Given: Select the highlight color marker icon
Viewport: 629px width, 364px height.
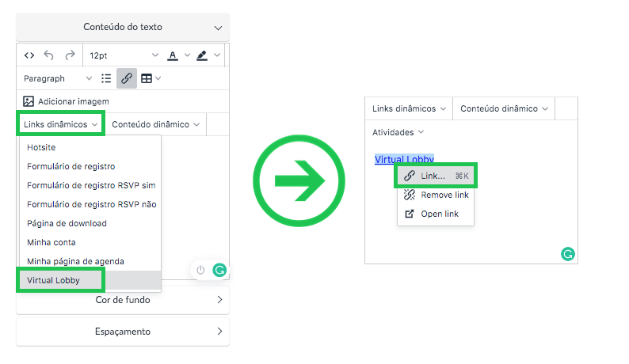Looking at the screenshot, I should click(x=202, y=55).
